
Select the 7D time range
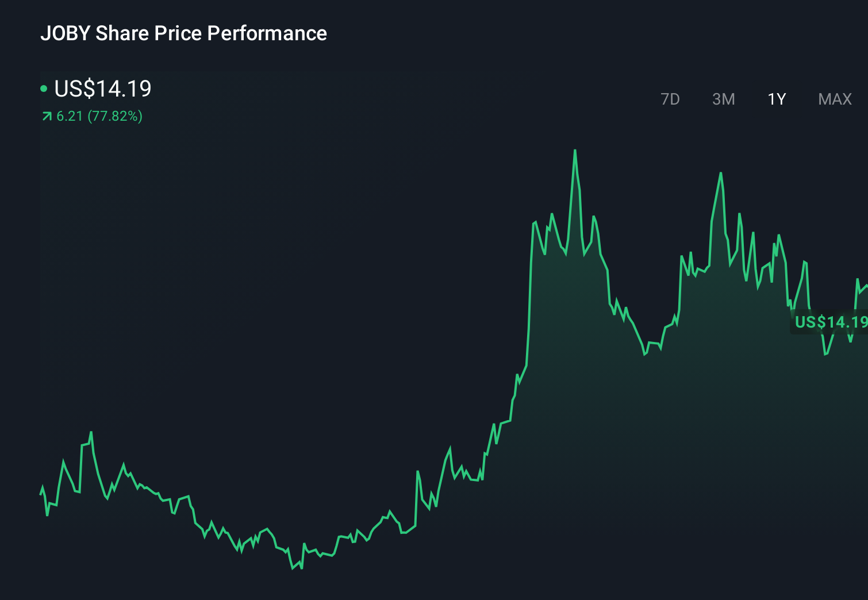pyautogui.click(x=671, y=99)
